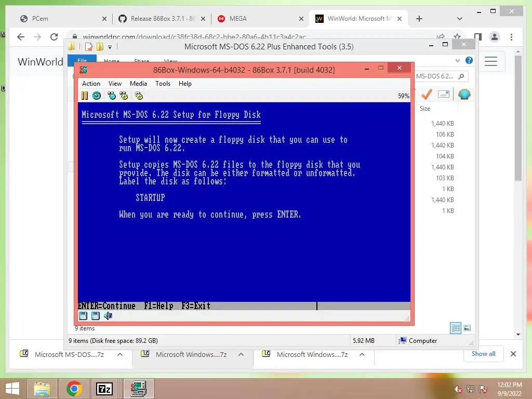532x399 pixels.
Task: Go forward in Chrome
Action: [37, 37]
